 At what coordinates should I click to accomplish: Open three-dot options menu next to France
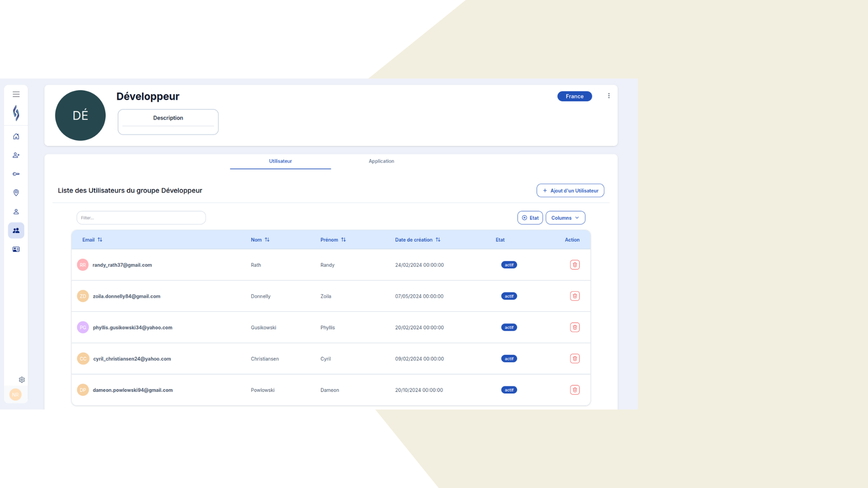(609, 96)
